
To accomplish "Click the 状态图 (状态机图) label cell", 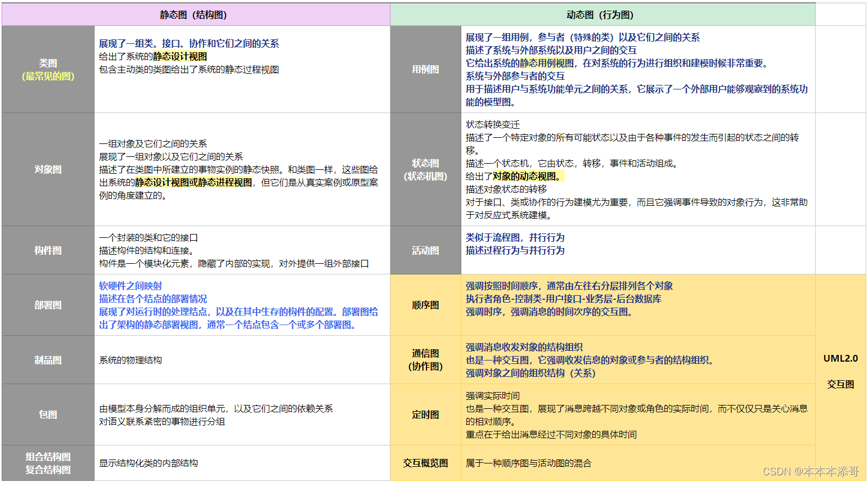I will pyautogui.click(x=426, y=169).
